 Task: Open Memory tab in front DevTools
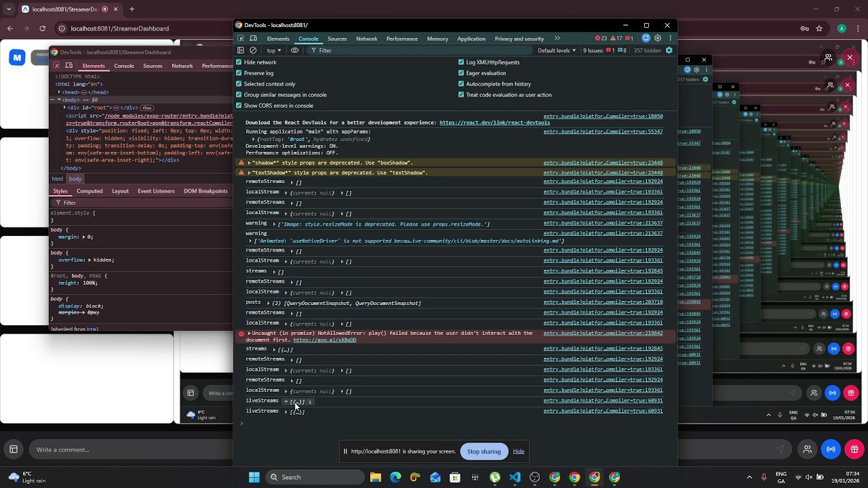pyautogui.click(x=437, y=39)
